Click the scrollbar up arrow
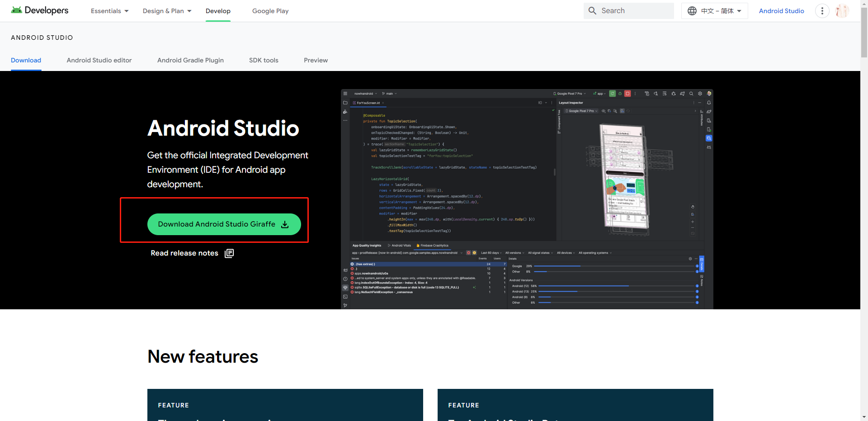Screen dimensions: 868x421 coord(864,4)
